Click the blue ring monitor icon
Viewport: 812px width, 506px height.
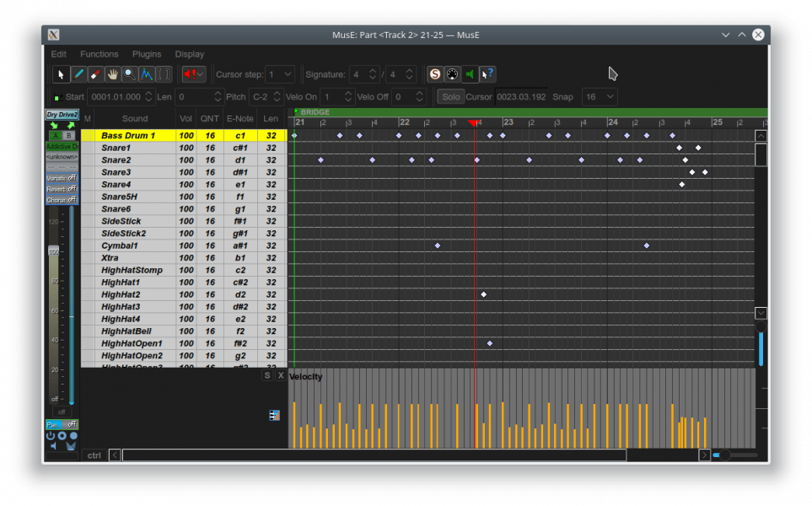pos(62,436)
